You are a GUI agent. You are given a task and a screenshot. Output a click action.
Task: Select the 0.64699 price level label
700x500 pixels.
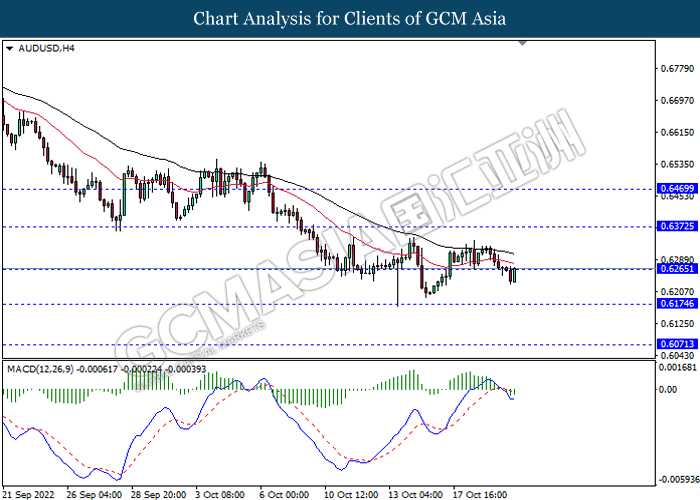tap(677, 188)
